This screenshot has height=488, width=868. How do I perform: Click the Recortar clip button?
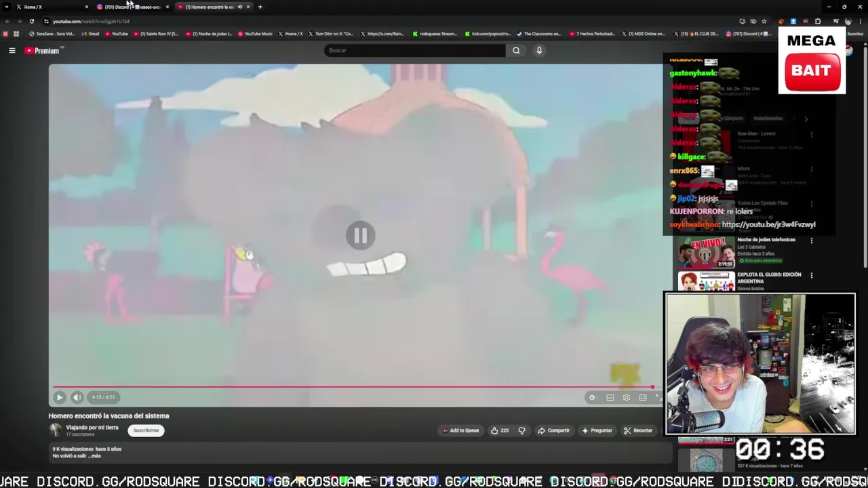click(638, 430)
